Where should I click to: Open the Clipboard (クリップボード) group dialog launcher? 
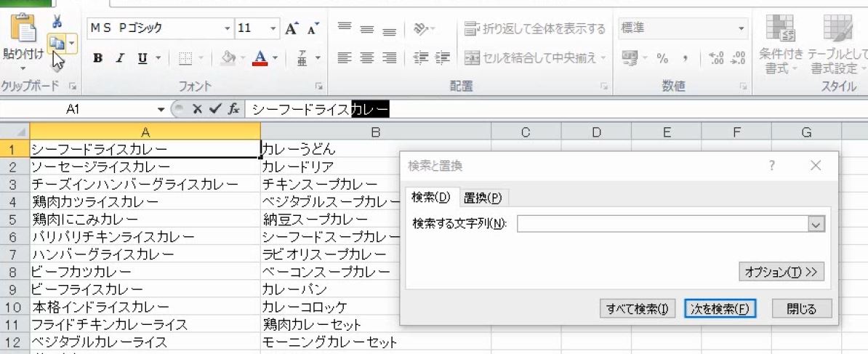[x=72, y=87]
